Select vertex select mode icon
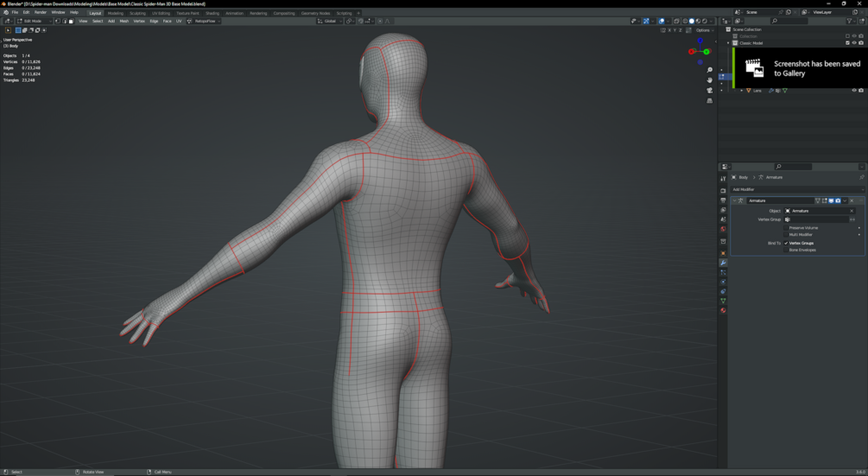Image resolution: width=868 pixels, height=476 pixels. coord(58,21)
